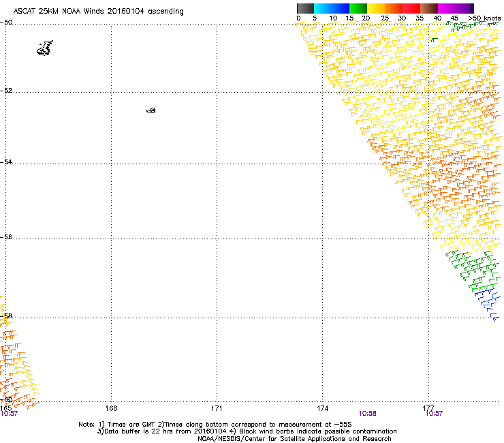Click the '10' label under the color bar
The height and width of the screenshot is (443, 504).
coord(333,18)
